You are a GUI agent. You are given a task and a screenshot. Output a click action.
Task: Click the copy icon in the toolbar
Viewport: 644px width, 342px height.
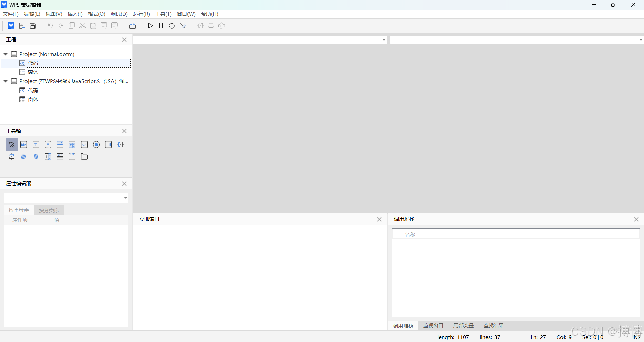[71, 26]
